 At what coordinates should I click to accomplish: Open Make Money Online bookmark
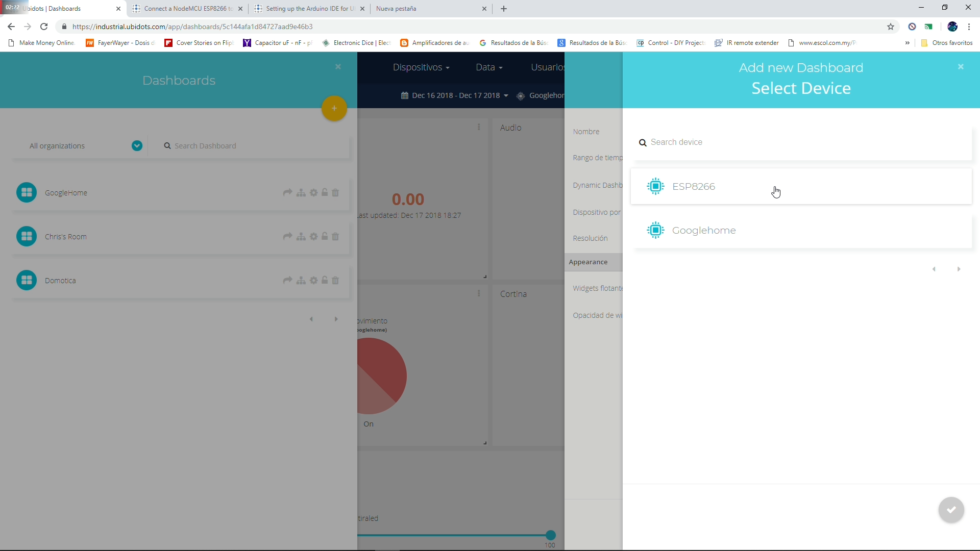[x=42, y=43]
